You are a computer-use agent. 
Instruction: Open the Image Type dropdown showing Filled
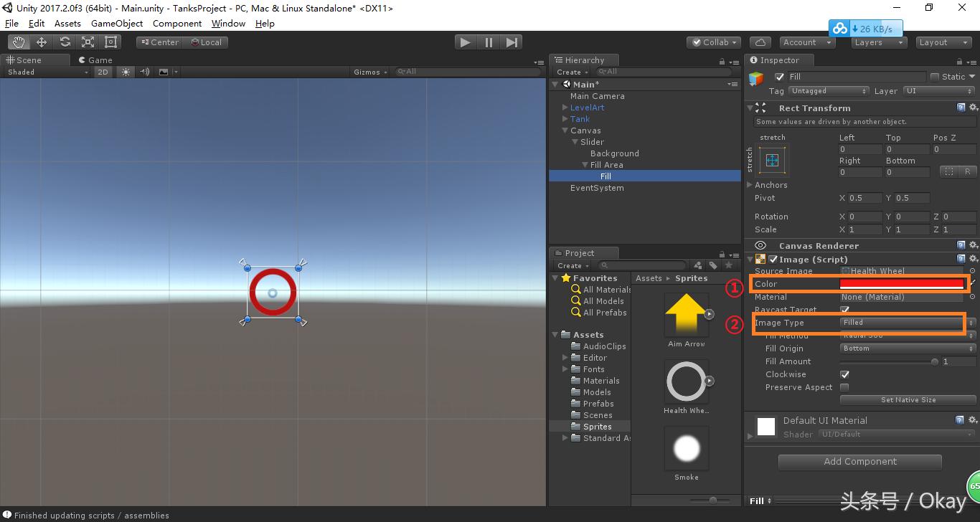901,323
